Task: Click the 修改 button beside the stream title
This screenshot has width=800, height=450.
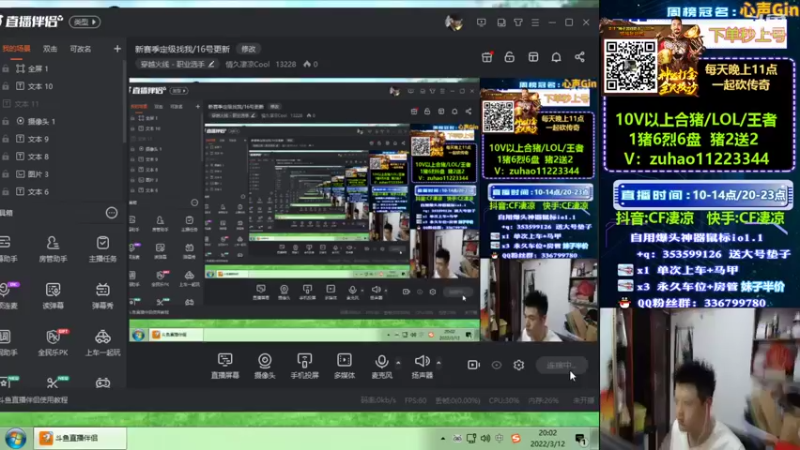Action: 248,49
